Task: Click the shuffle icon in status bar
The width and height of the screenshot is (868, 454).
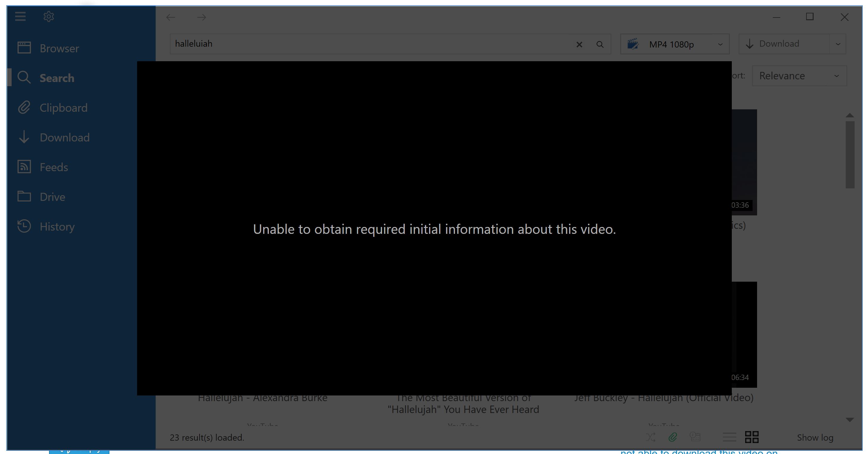Action: (x=650, y=437)
